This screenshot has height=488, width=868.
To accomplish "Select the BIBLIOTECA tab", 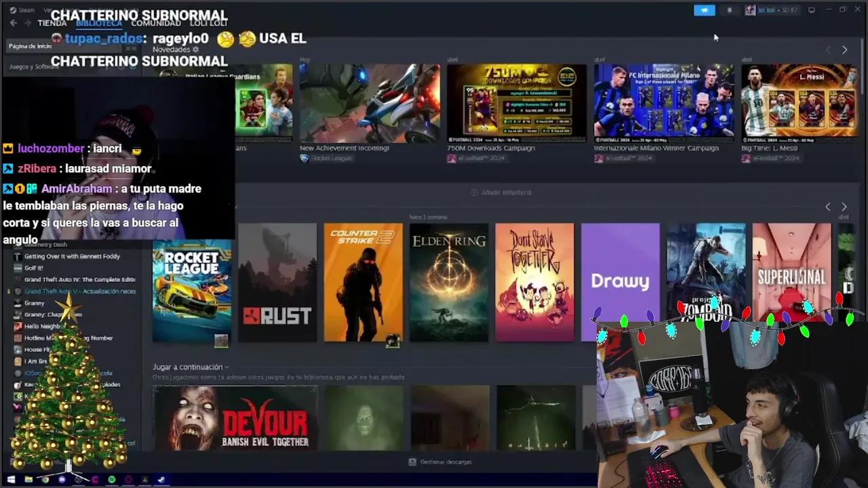I will tap(99, 23).
